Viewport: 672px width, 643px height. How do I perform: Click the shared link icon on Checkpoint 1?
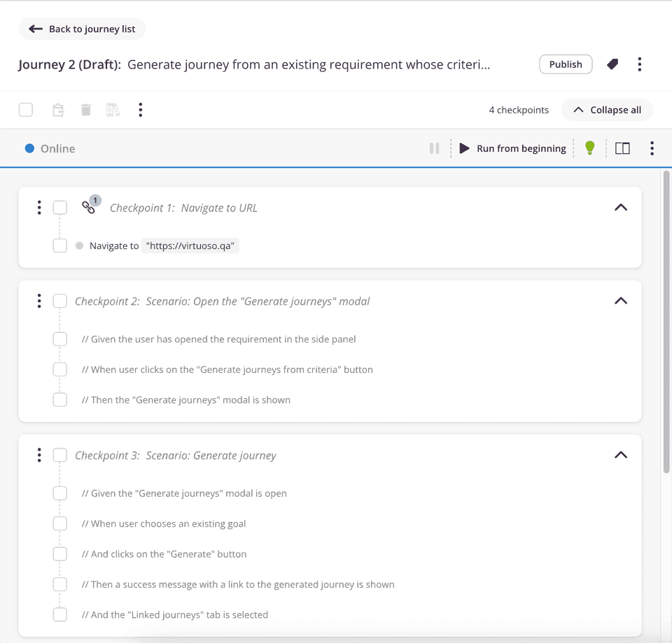(x=89, y=207)
